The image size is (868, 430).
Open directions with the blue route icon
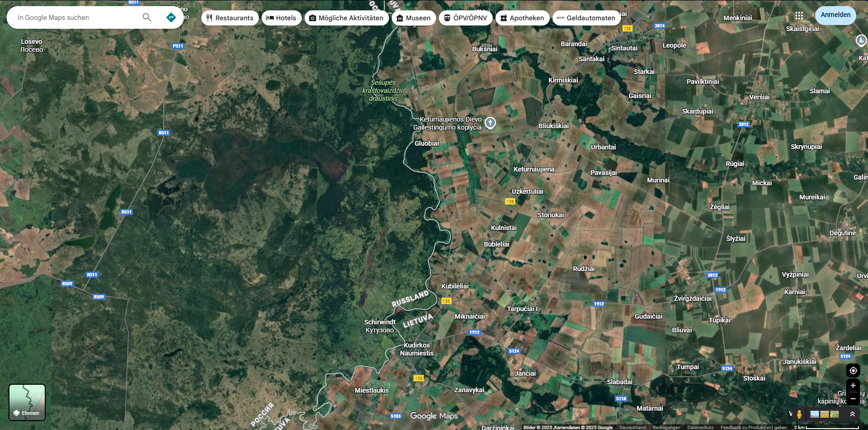click(171, 17)
